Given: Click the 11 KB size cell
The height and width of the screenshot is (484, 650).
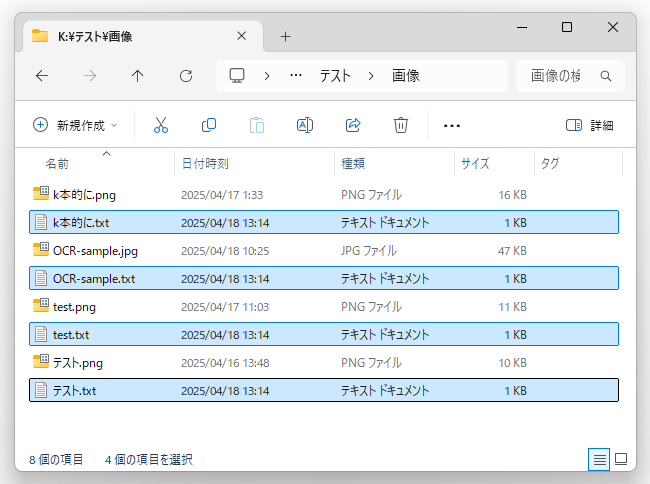Looking at the screenshot, I should (x=512, y=307).
